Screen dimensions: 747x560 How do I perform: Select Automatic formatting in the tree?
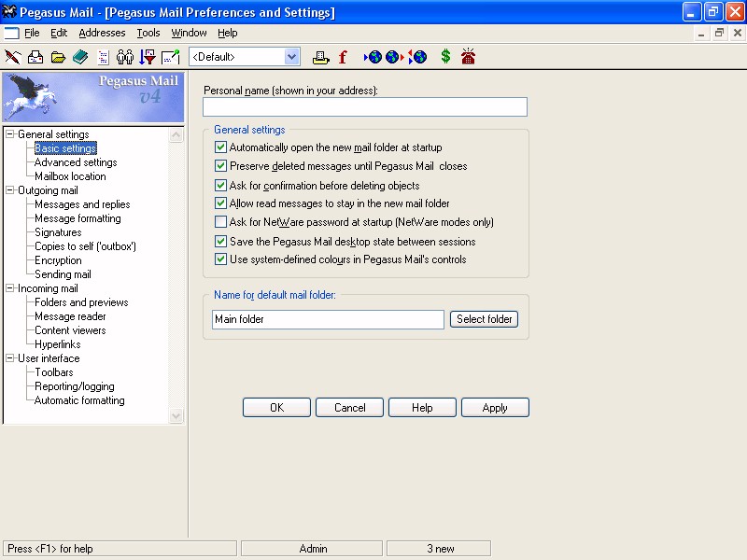click(79, 400)
